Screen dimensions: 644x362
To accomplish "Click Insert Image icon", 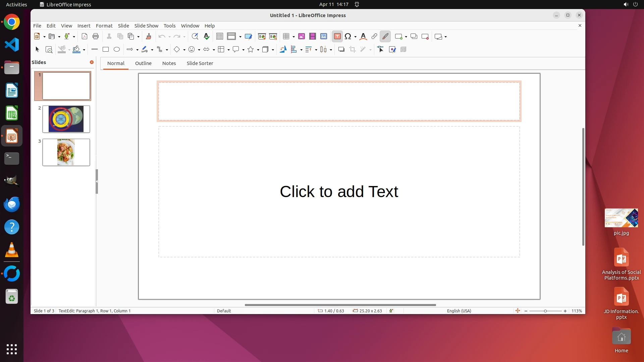I will (301, 37).
